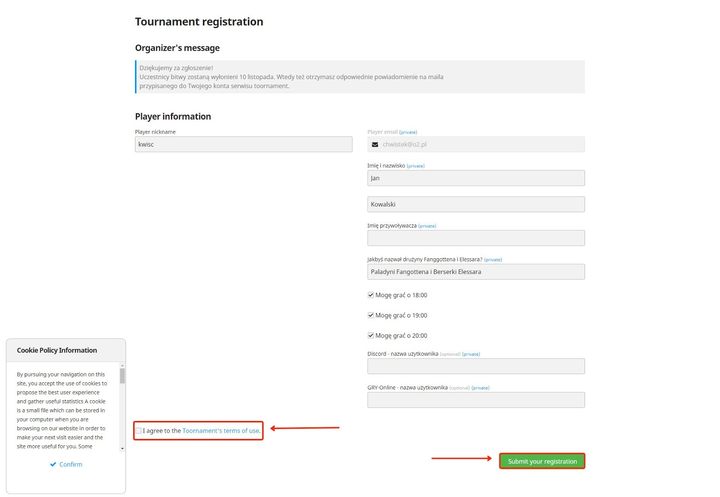Click the surname field containing Kowalski
This screenshot has height=497, width=720.
[476, 204]
